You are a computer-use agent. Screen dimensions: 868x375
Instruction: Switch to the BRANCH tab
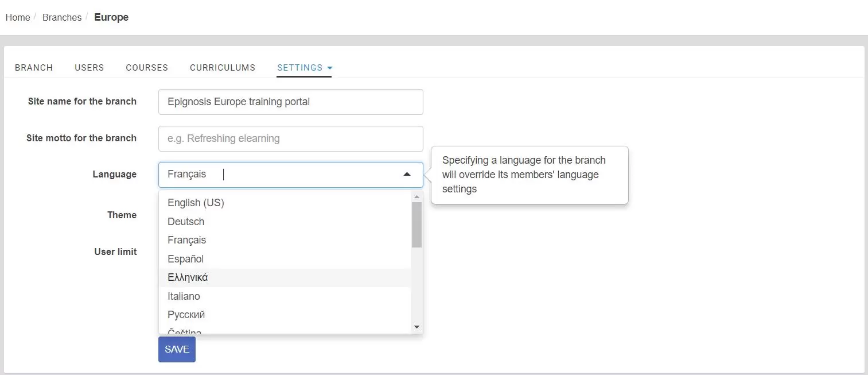pos(33,67)
